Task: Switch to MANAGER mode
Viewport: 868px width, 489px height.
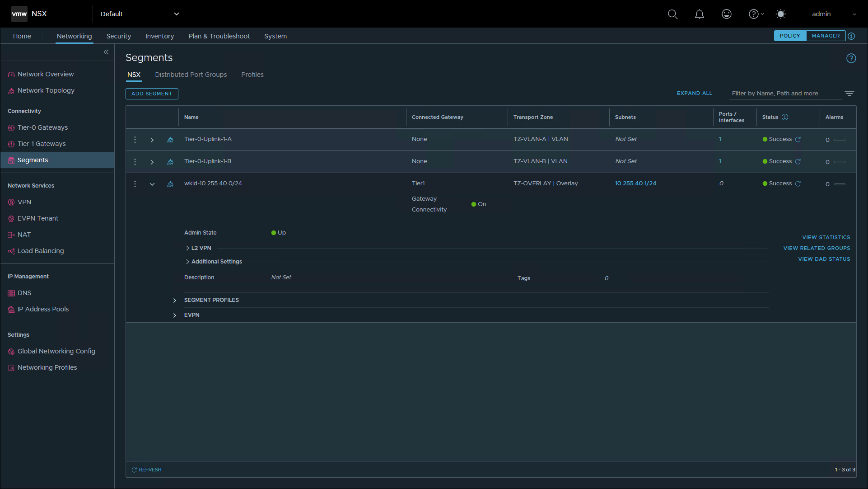Action: point(826,36)
